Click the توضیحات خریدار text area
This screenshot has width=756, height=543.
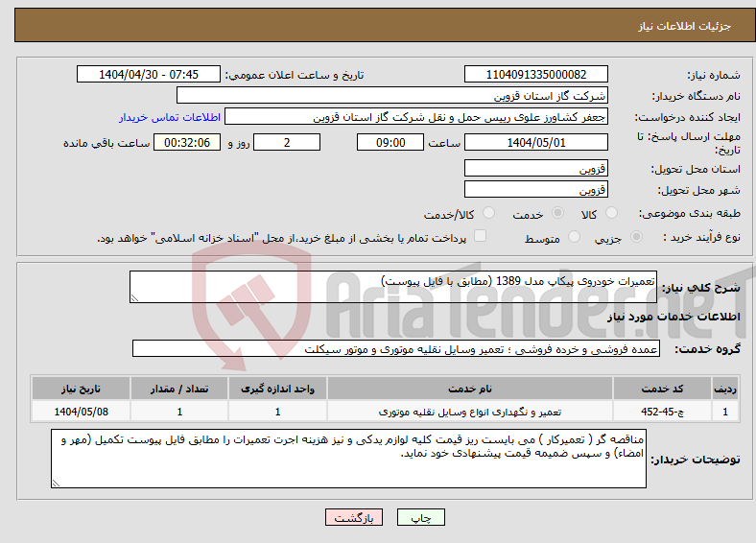point(348,459)
